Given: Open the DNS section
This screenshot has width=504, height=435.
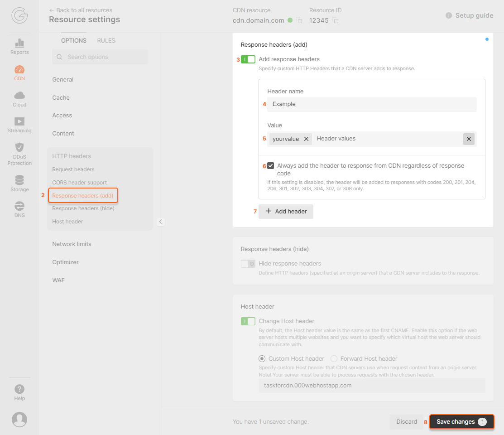Looking at the screenshot, I should [x=19, y=208].
